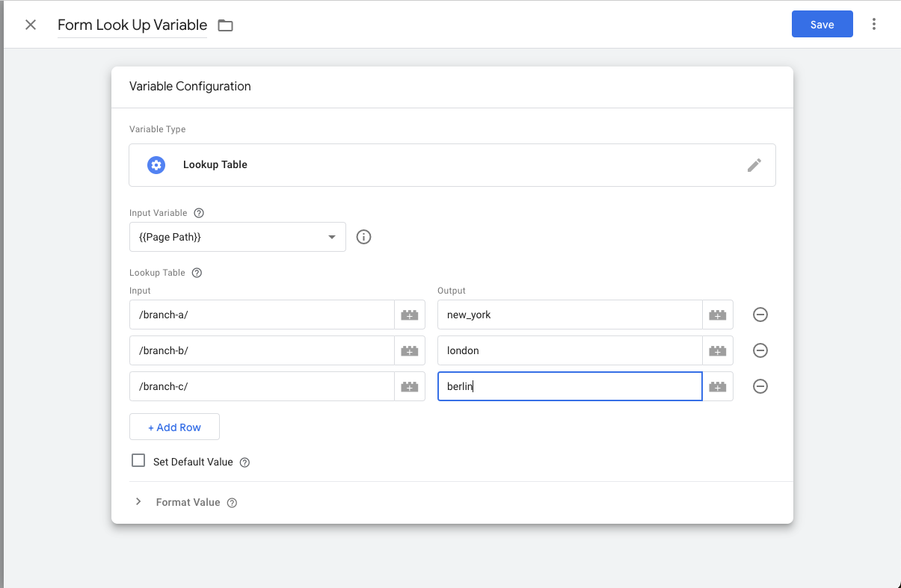Enable the Set Default Value checkbox
This screenshot has width=901, height=588.
(x=138, y=461)
